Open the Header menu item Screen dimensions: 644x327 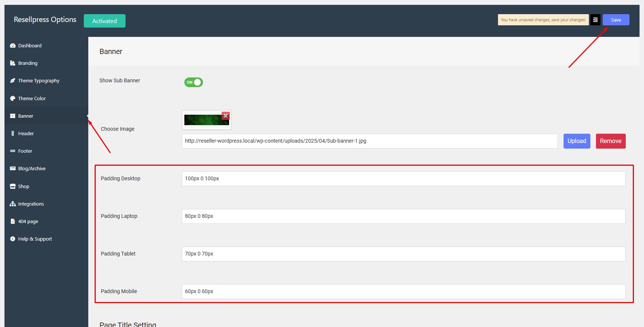coord(26,134)
